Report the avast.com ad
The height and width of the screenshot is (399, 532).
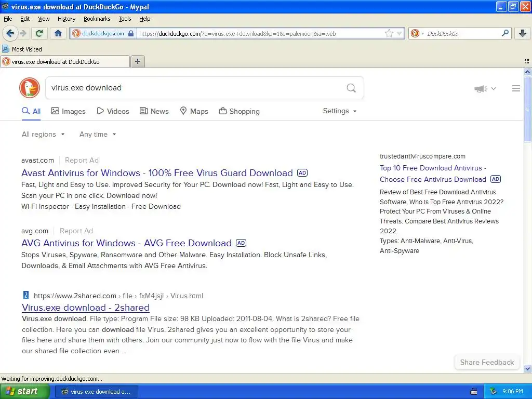point(82,160)
